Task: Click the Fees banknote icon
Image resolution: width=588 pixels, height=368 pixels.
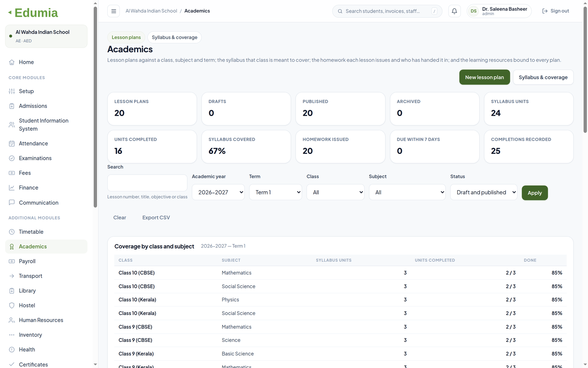Action: (x=12, y=173)
